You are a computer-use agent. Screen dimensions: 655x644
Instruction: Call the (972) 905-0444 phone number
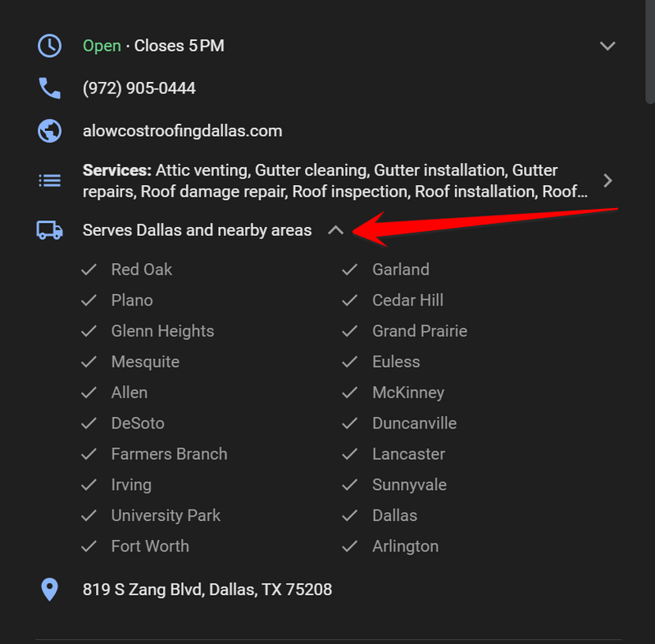(x=139, y=88)
